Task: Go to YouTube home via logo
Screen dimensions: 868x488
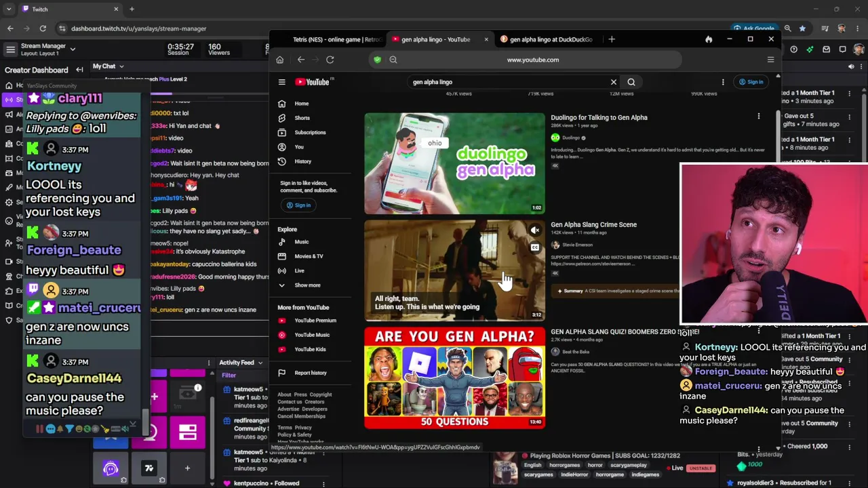Action: (313, 82)
